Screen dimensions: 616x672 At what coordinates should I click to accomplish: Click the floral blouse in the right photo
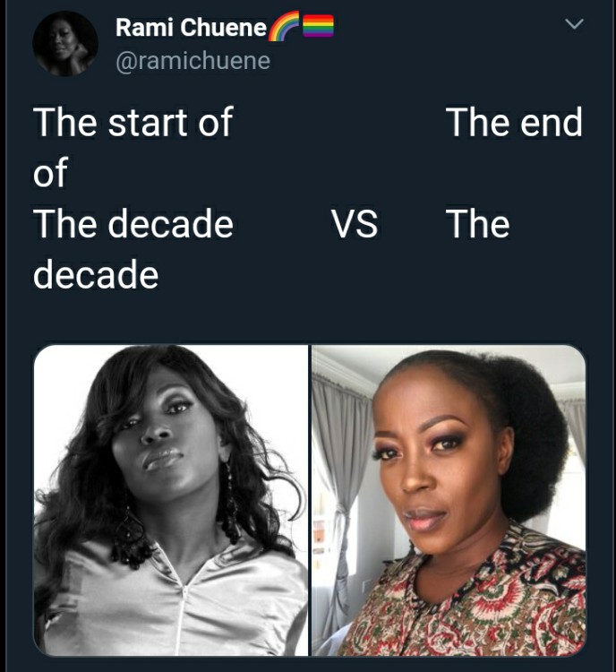click(471, 608)
